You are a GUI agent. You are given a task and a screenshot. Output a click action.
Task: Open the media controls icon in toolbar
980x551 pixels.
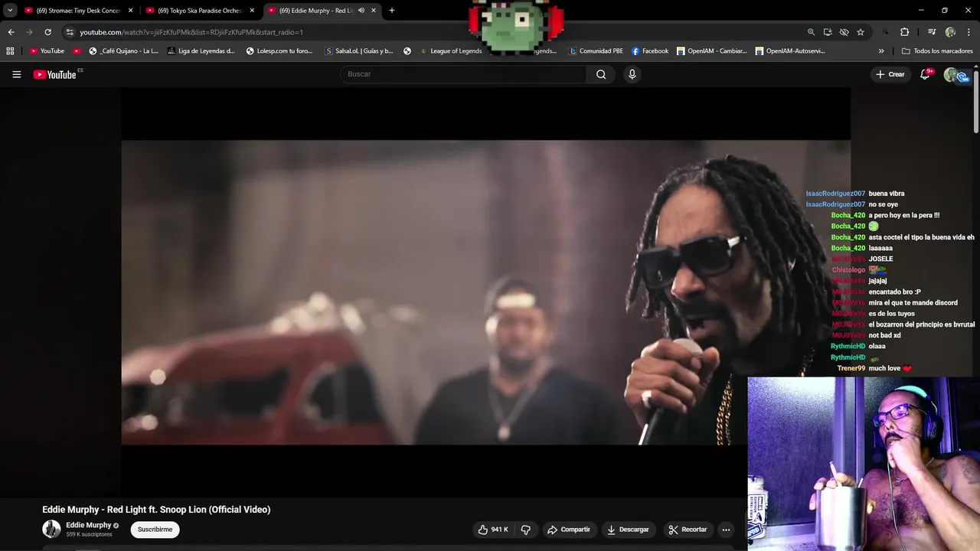pyautogui.click(x=932, y=32)
